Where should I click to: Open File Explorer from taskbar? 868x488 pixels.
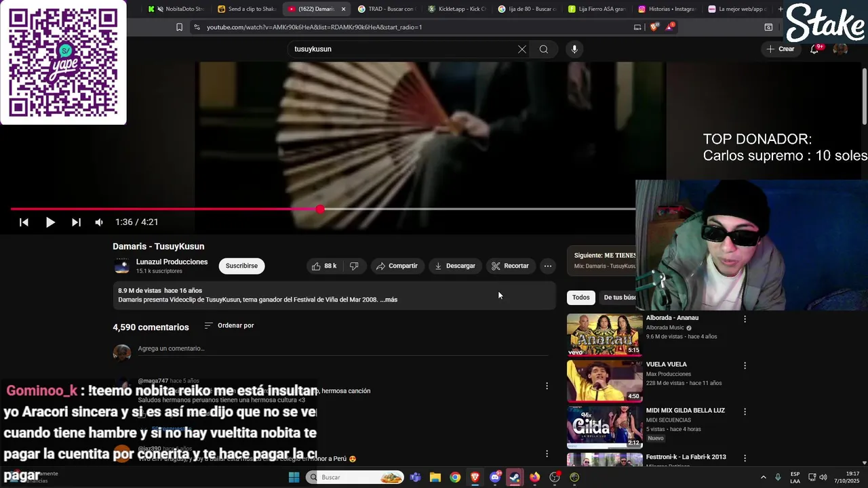coord(435,477)
